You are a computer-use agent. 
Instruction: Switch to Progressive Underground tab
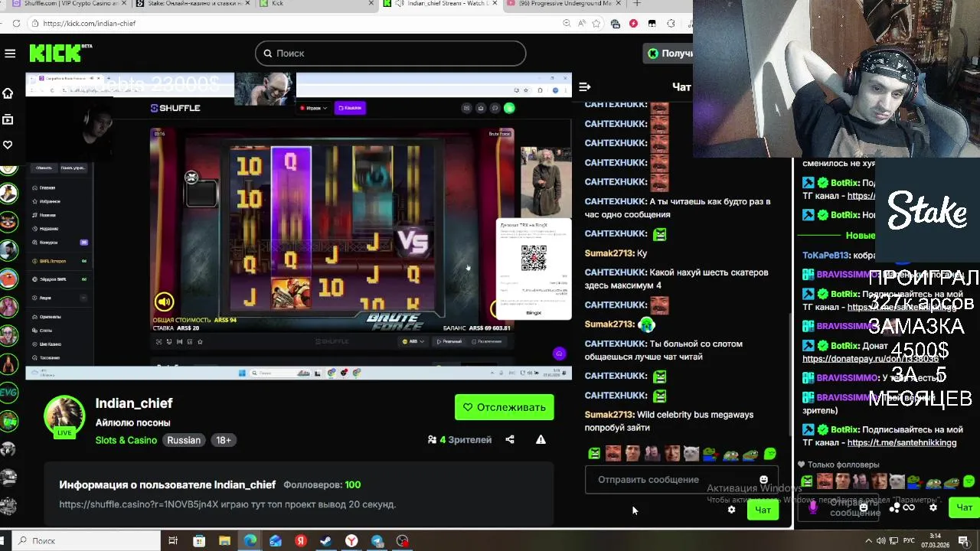coord(563,4)
